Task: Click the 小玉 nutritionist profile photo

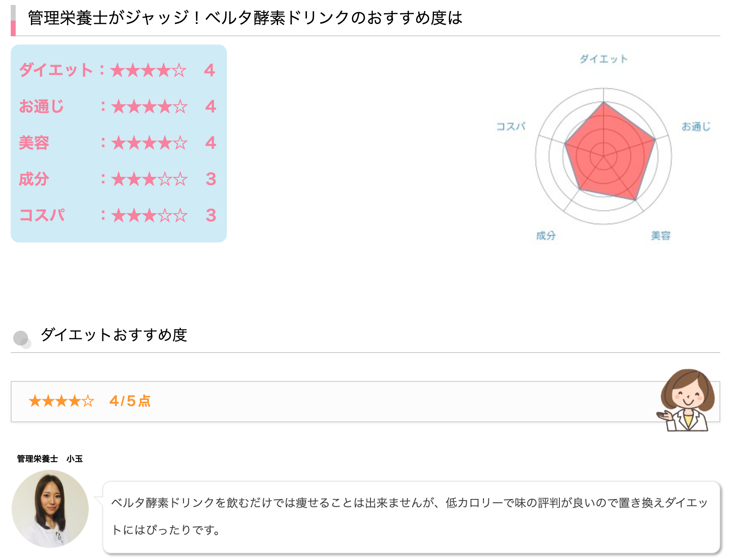Action: pyautogui.click(x=50, y=509)
